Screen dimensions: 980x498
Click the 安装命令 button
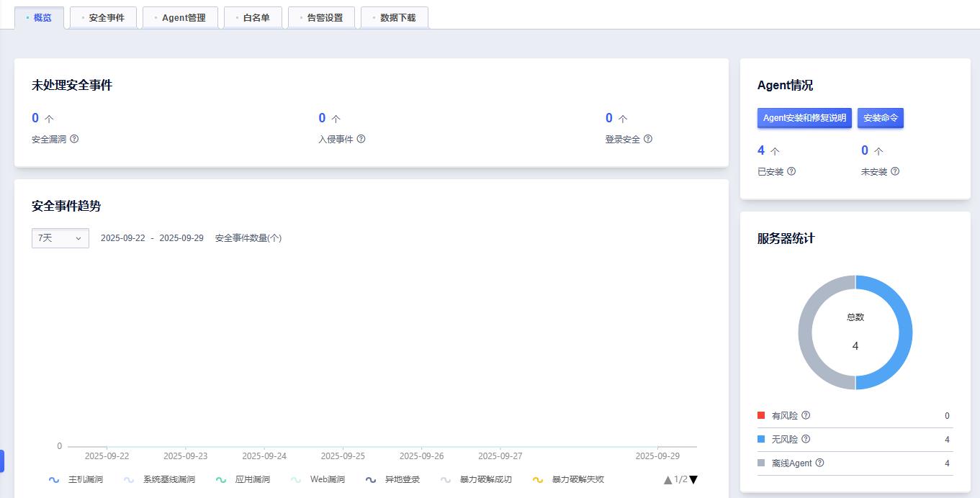click(x=881, y=118)
